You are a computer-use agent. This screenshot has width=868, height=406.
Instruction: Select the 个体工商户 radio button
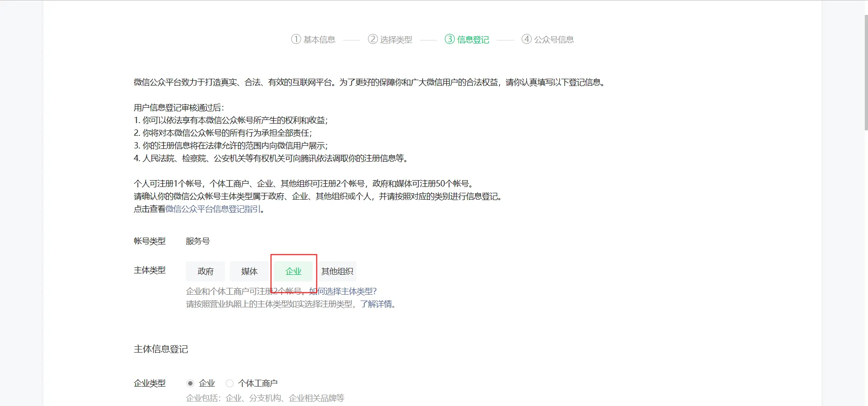pyautogui.click(x=230, y=383)
